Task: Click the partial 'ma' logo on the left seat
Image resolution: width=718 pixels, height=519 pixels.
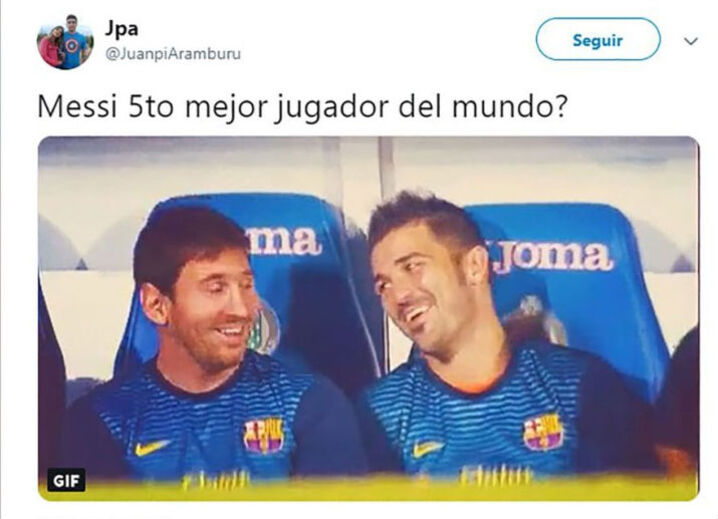Action: (285, 241)
